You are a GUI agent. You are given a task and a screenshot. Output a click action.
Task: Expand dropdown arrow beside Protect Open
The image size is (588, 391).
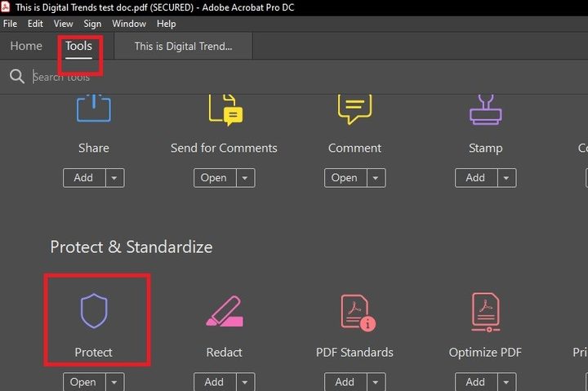click(114, 382)
